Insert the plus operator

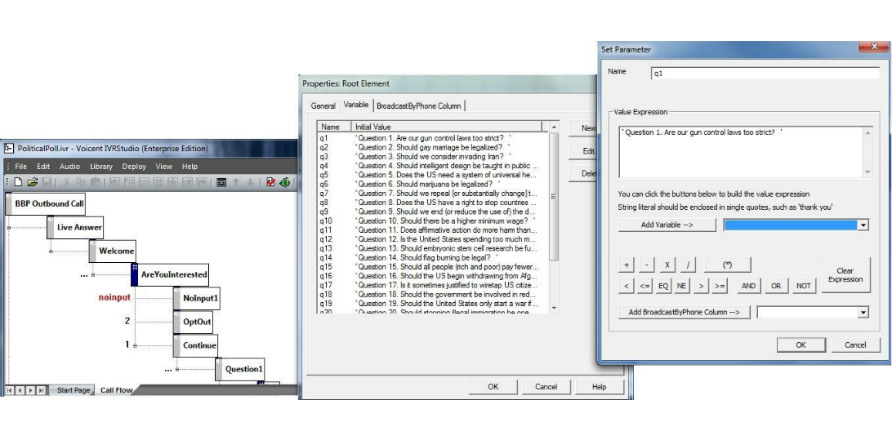(626, 265)
